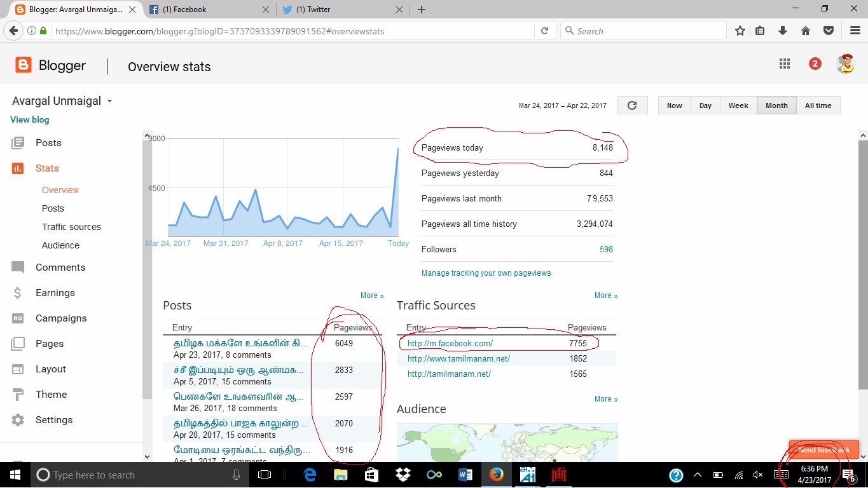
Task: Open the red notifications badge showing 2
Action: click(x=815, y=64)
